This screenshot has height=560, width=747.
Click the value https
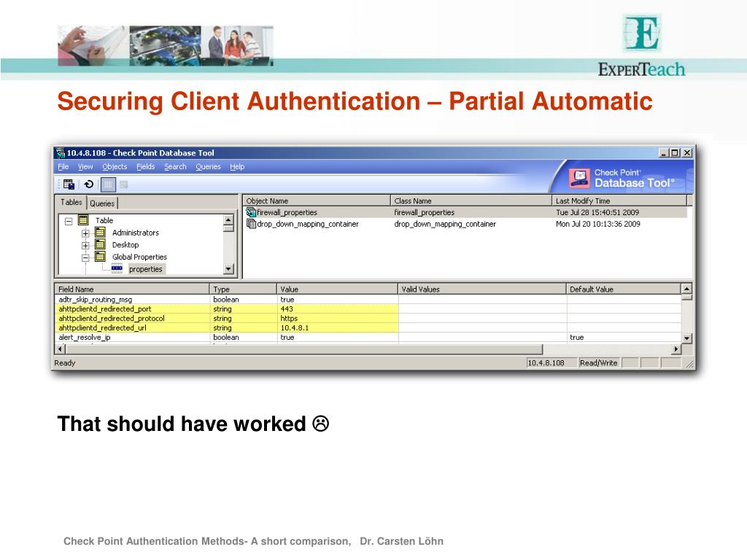(x=289, y=319)
